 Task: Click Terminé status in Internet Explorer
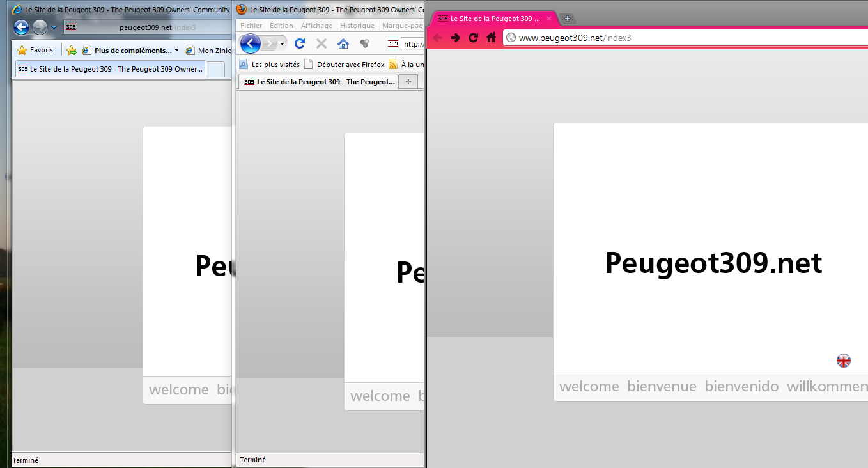(26, 460)
